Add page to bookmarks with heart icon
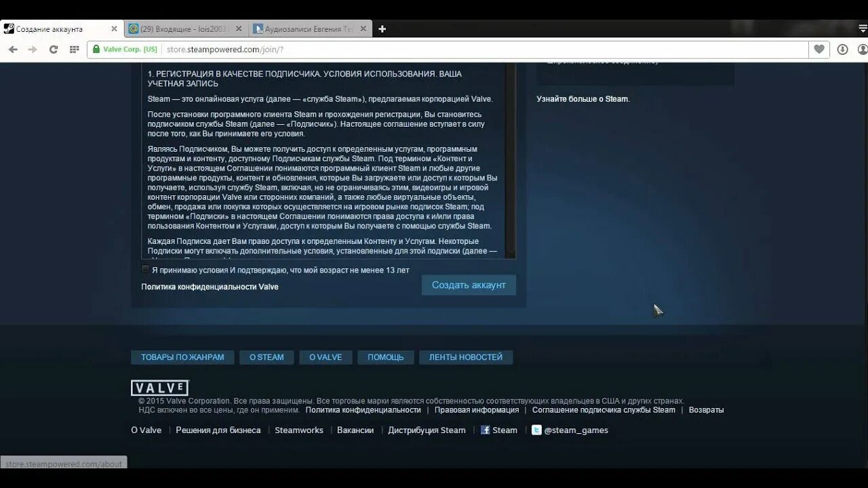This screenshot has width=868, height=488. click(819, 49)
